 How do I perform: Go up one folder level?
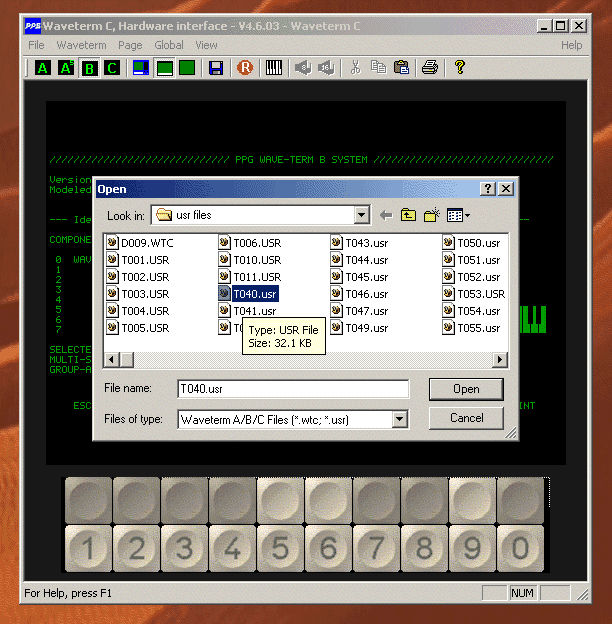(408, 216)
